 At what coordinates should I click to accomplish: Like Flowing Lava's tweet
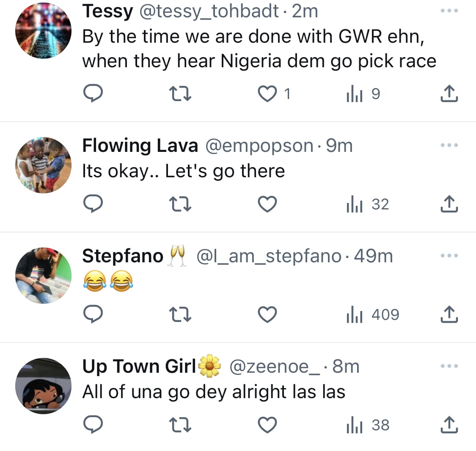tap(267, 204)
